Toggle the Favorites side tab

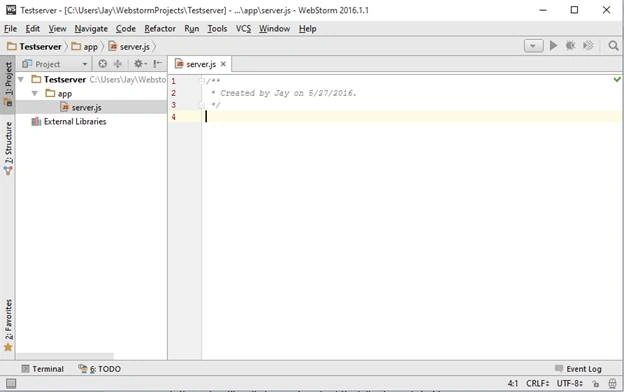click(8, 325)
